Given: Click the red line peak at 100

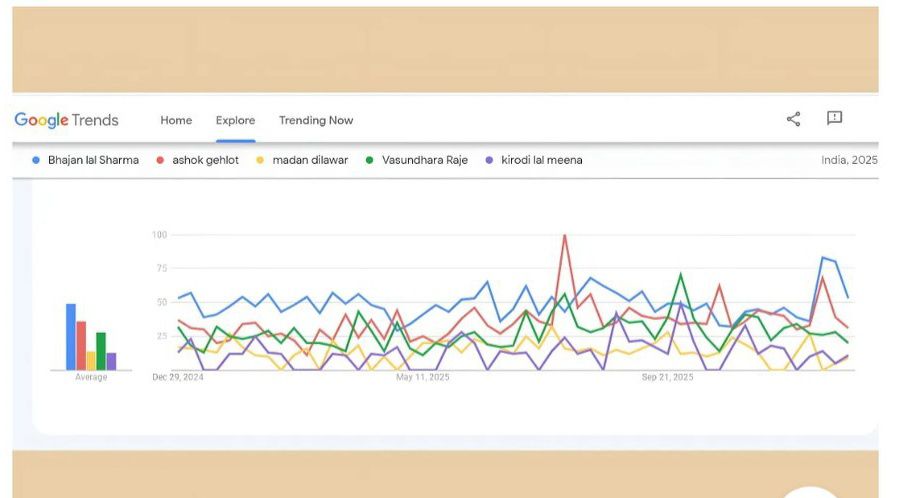Looking at the screenshot, I should click(x=565, y=236).
